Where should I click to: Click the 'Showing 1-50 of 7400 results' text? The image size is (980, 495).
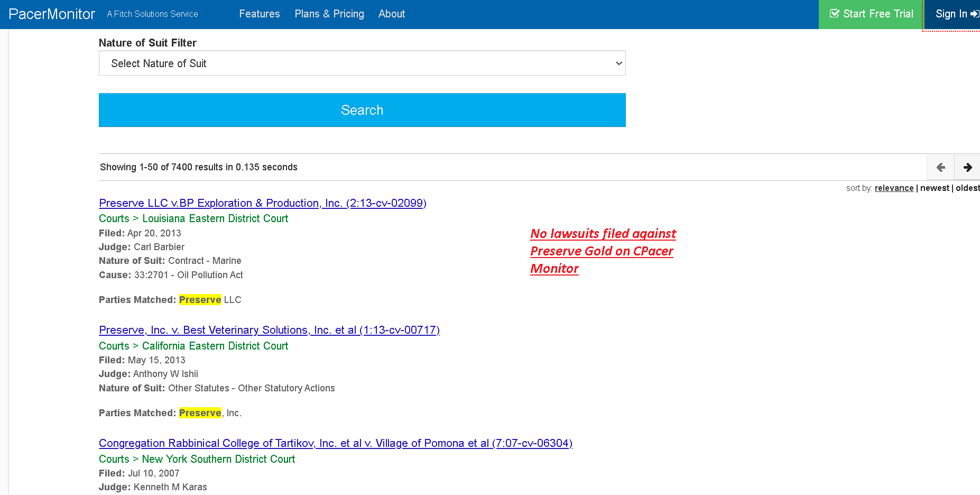pyautogui.click(x=199, y=167)
